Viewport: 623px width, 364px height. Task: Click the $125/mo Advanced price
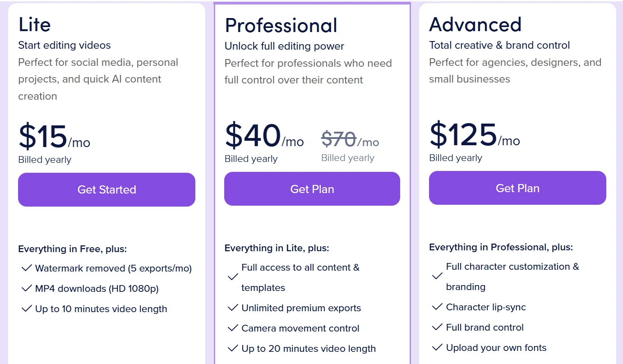click(x=474, y=136)
